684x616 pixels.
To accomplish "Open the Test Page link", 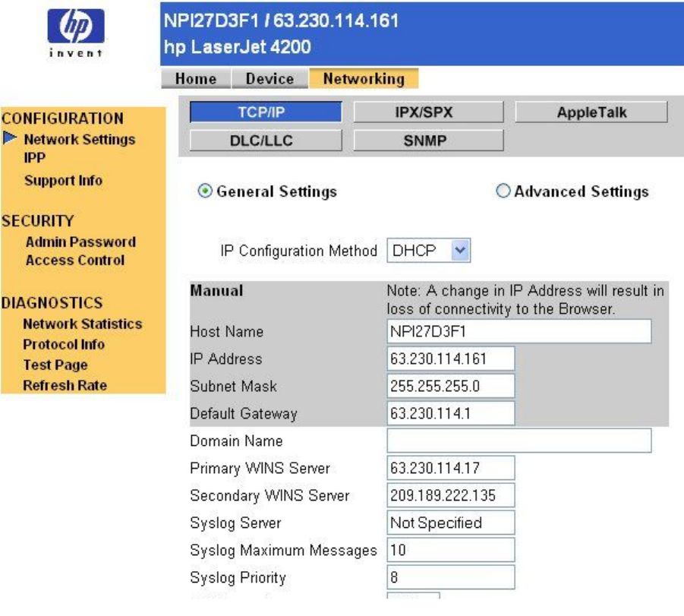I will [55, 365].
